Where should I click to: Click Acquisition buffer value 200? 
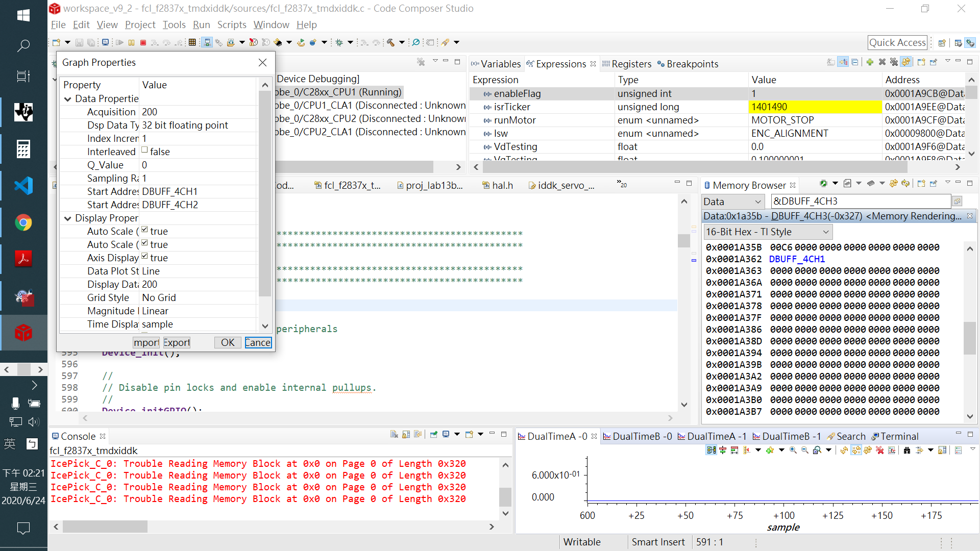click(x=150, y=112)
